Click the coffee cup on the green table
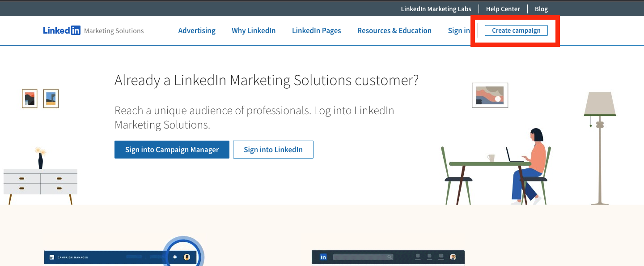Viewport: 644px width, 266px height. point(491,158)
